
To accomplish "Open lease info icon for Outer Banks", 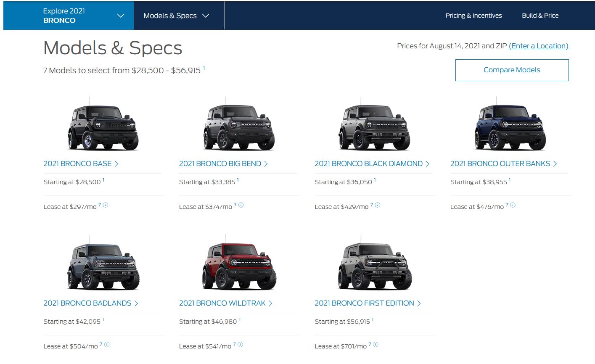I will (x=513, y=205).
